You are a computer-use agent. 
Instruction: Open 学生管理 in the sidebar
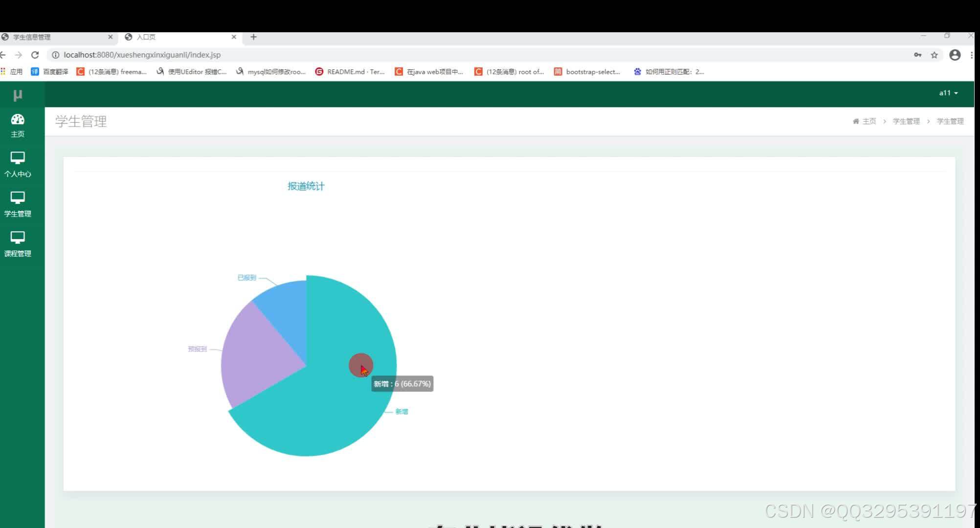(18, 204)
